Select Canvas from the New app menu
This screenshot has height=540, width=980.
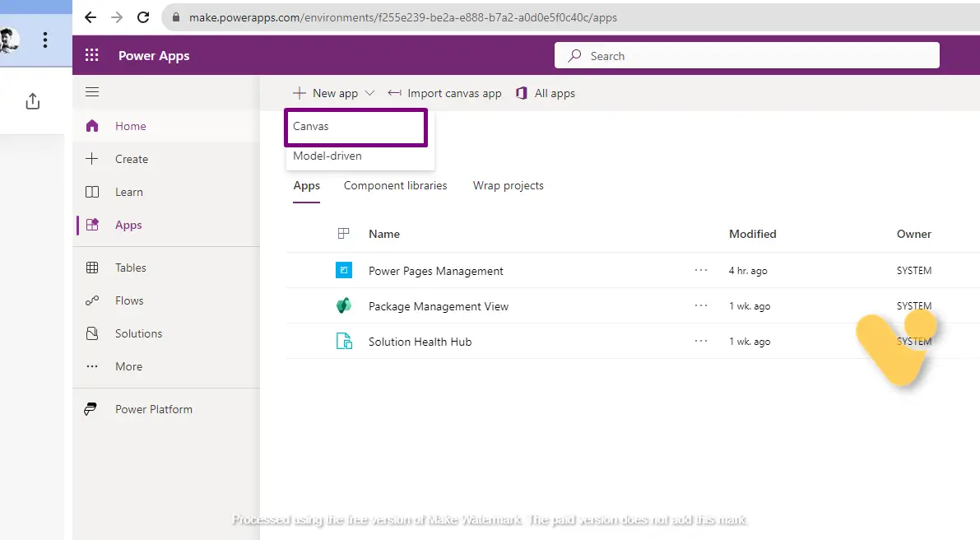tap(356, 128)
